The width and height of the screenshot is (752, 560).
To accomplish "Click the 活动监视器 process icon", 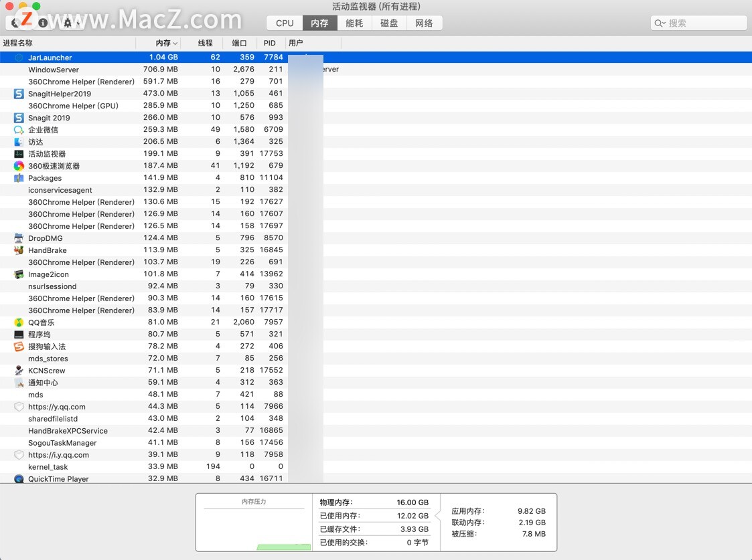I will click(x=19, y=154).
